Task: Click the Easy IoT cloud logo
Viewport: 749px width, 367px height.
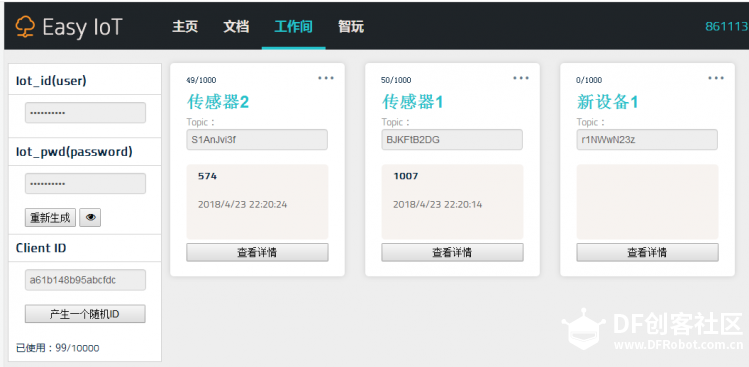Action: 25,27
